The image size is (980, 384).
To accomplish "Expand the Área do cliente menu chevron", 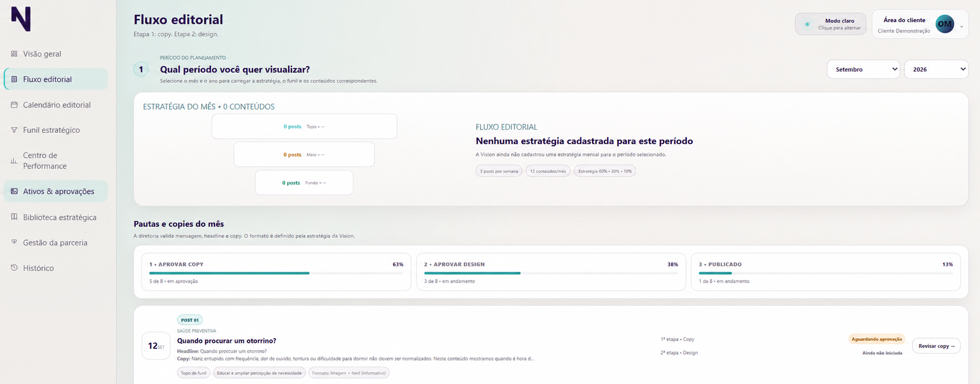I will (961, 27).
